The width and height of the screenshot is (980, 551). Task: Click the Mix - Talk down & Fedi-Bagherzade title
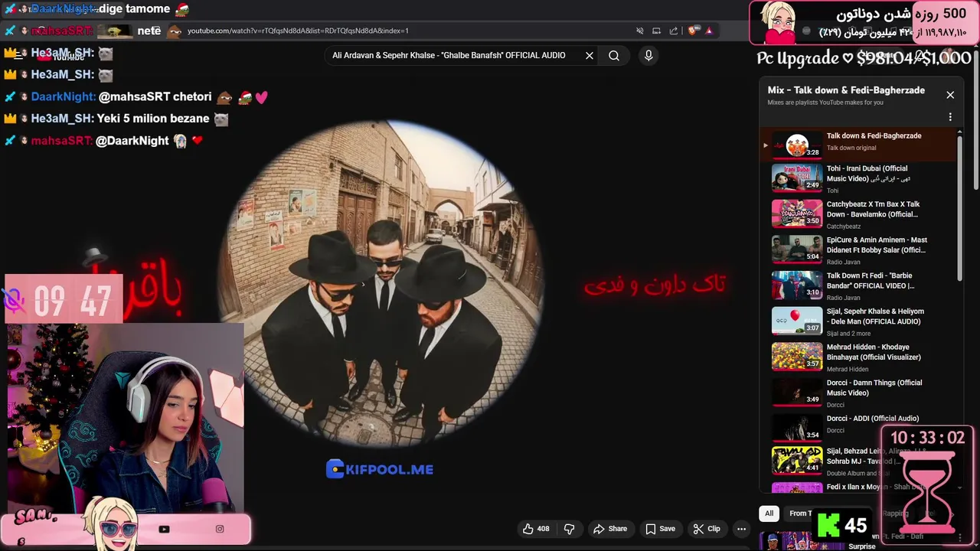pos(846,90)
